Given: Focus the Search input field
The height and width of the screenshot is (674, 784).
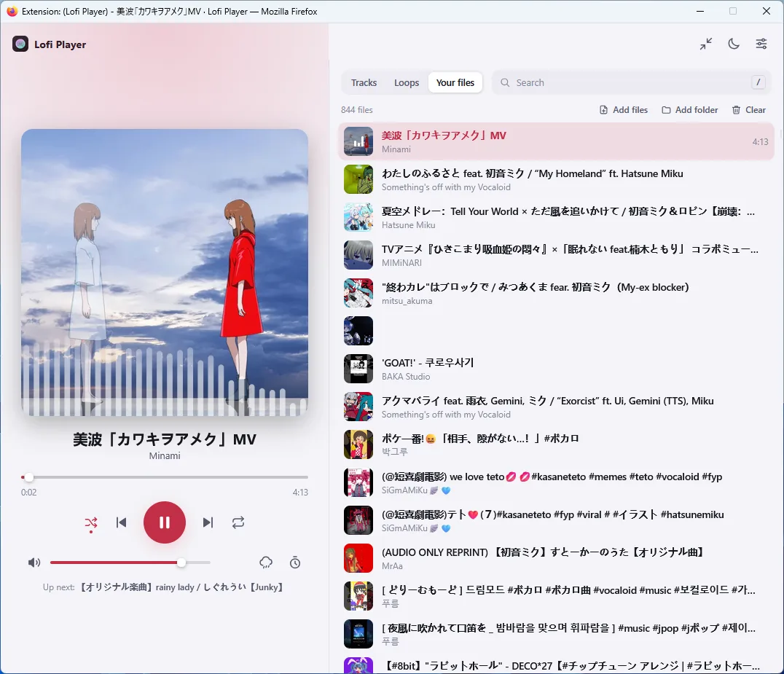Looking at the screenshot, I should pos(632,82).
